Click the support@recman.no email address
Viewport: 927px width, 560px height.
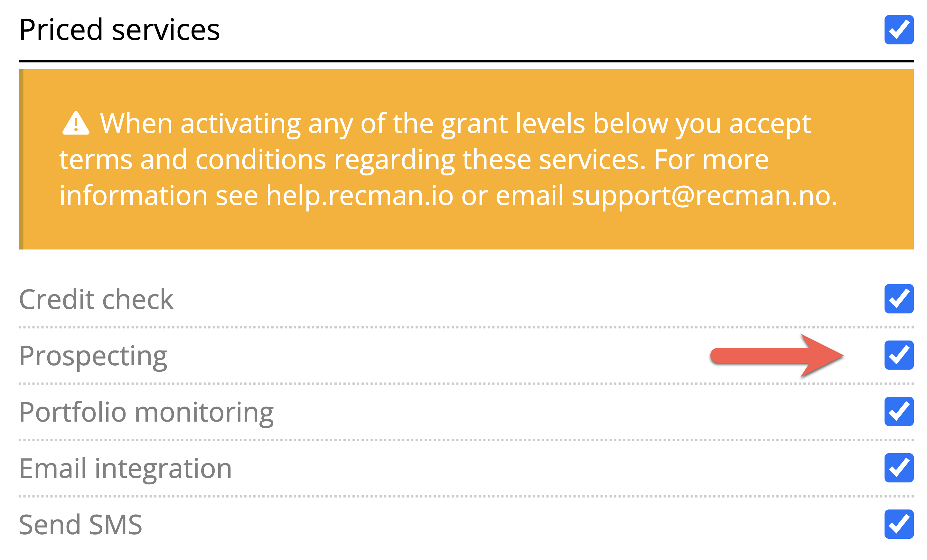[704, 196]
